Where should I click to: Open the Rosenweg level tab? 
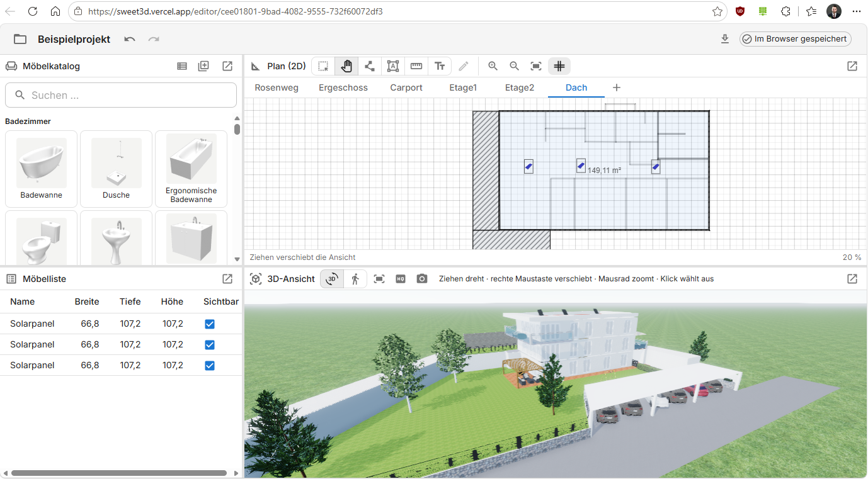pyautogui.click(x=277, y=87)
